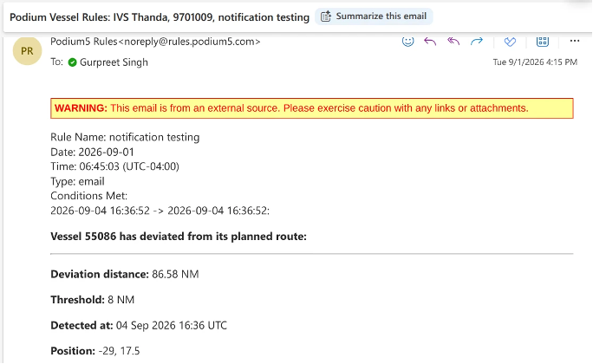Open the Viva Insights heart icon
593x364 pixels.
coord(510,42)
